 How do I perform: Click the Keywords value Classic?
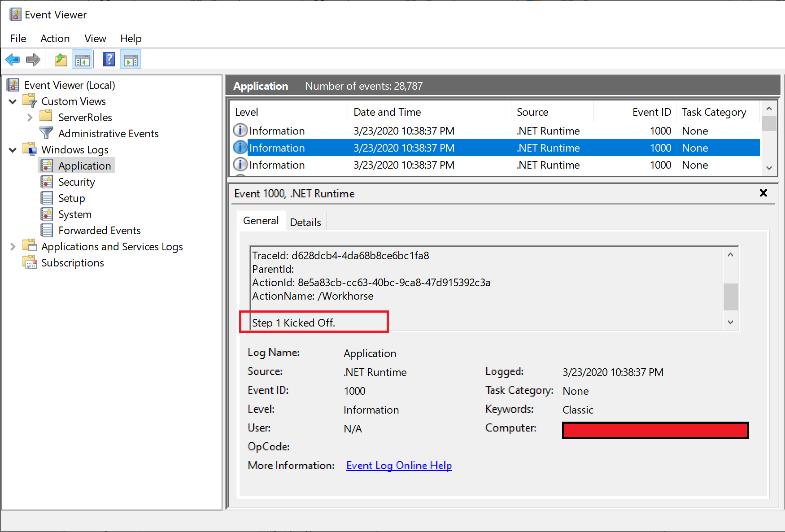pyautogui.click(x=578, y=410)
